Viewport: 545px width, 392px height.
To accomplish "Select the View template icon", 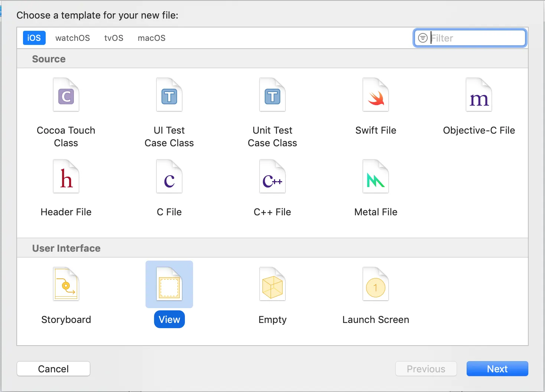I will (x=169, y=284).
